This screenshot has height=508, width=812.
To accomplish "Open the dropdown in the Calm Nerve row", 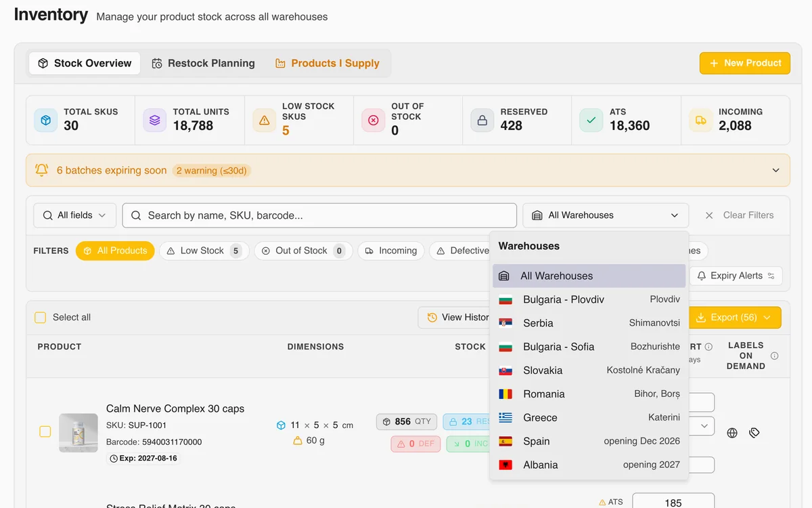I will point(704,426).
